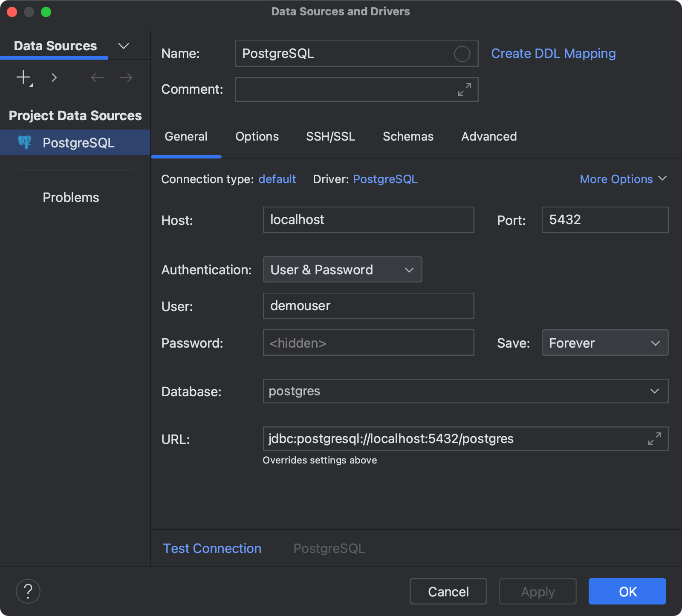Select the PostgreSQL elephant icon under Project Data Sources
Viewport: 682px width, 616px height.
25,142
